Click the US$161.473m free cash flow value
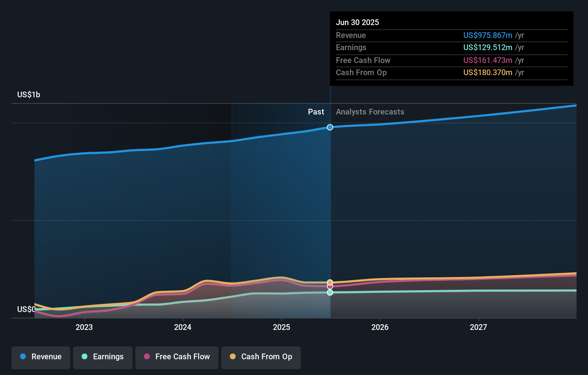 click(488, 60)
